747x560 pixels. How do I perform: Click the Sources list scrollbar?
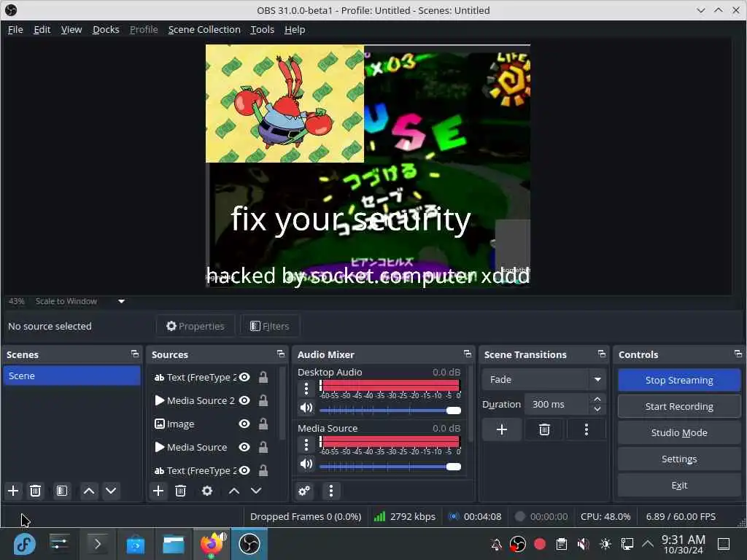[282, 402]
